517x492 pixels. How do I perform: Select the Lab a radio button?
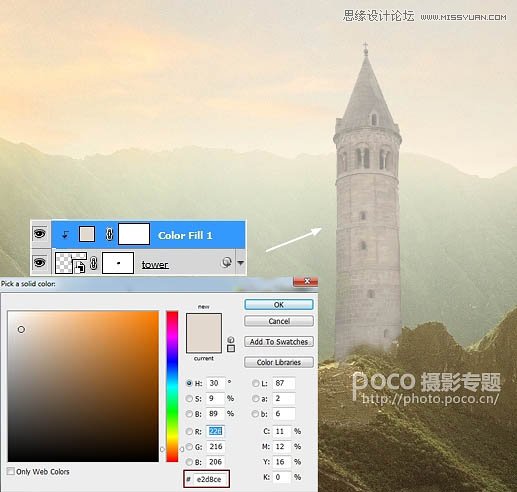[256, 398]
